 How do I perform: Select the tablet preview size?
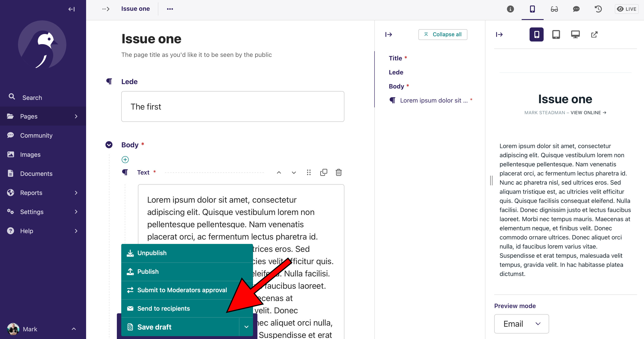tap(556, 34)
